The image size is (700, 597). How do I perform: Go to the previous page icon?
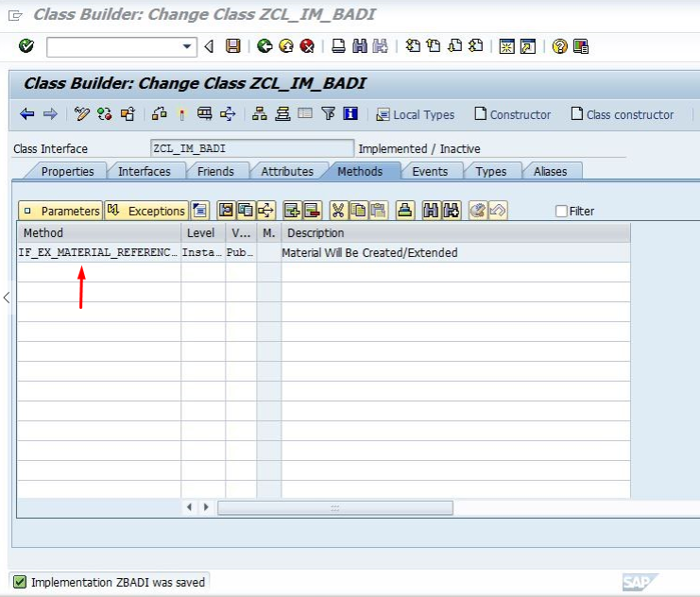click(x=433, y=45)
